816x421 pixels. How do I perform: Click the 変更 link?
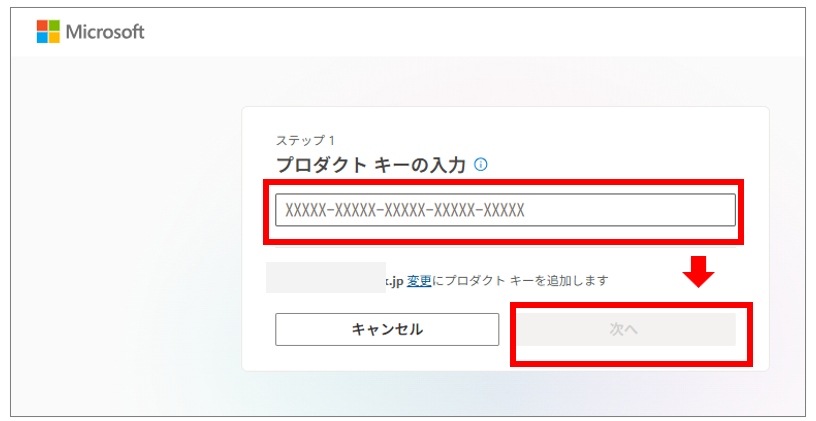[419, 281]
